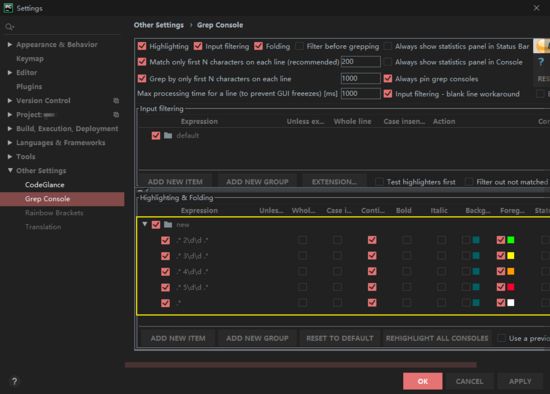This screenshot has height=394, width=550.
Task: Click the help icon at bottom left
Action: (14, 381)
